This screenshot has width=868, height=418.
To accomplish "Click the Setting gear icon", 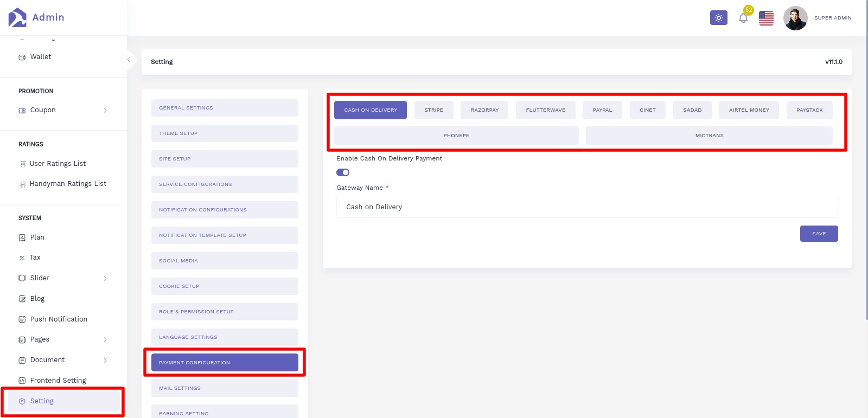I will pyautogui.click(x=22, y=401).
